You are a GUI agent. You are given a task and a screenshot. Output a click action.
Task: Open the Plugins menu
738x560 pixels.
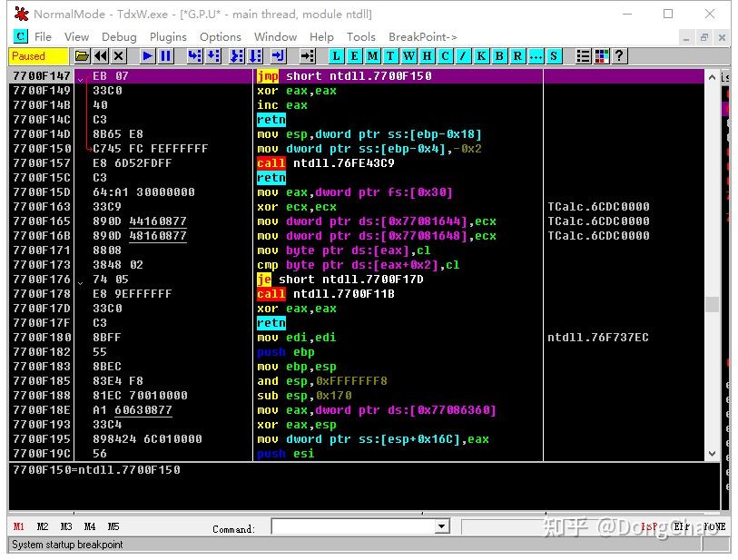click(168, 37)
